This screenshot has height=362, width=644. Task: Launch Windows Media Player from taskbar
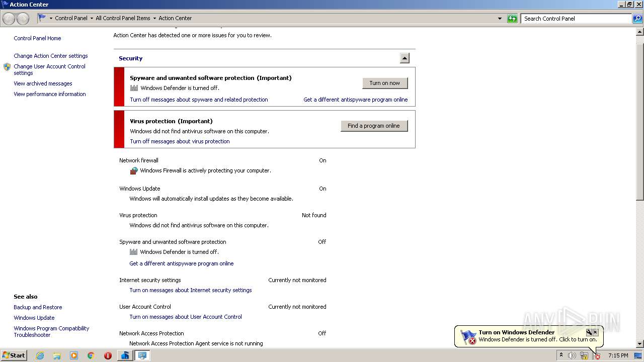(x=74, y=355)
